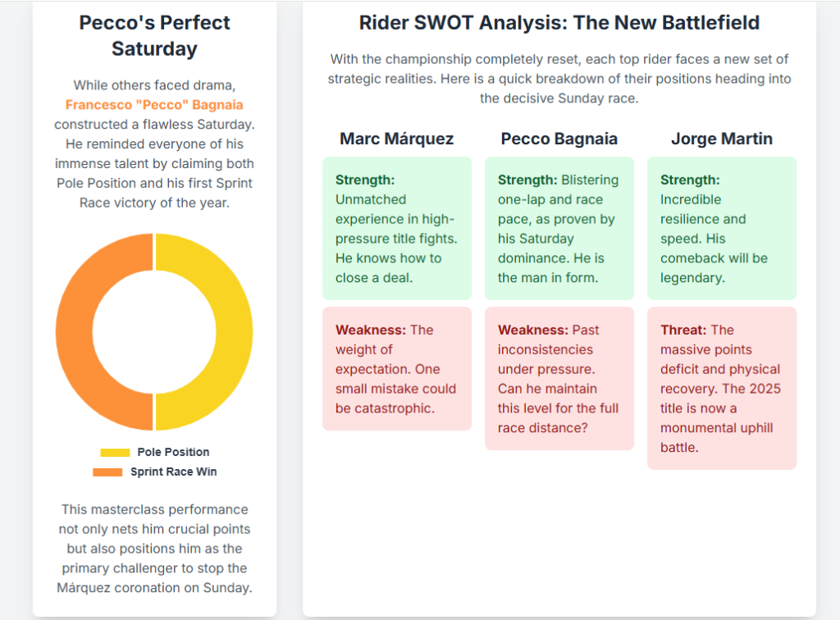This screenshot has width=840, height=620.
Task: Select the Marc Márquez column heading
Action: [396, 139]
